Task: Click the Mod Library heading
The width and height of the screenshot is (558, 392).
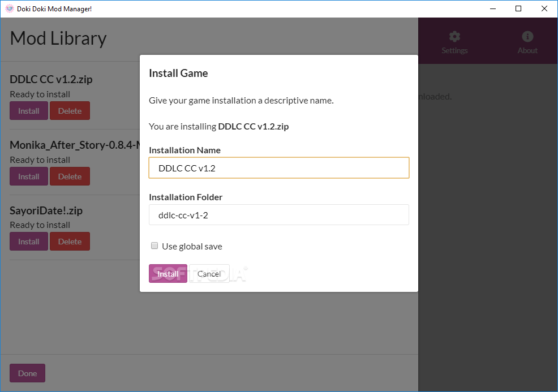Action: 58,38
